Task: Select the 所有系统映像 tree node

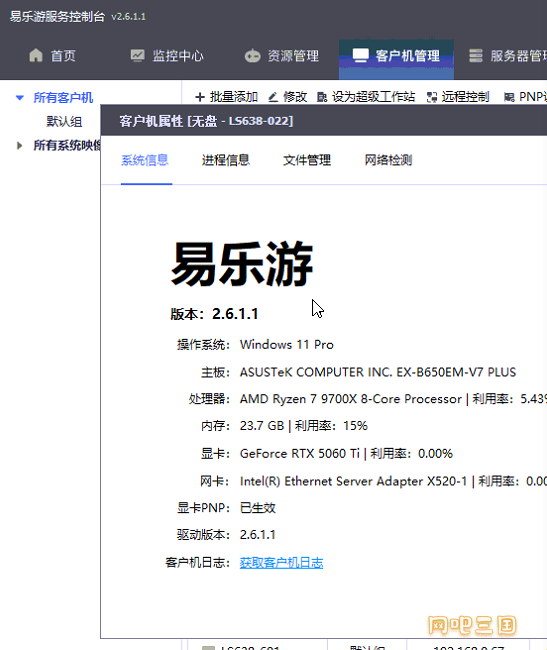Action: (67, 146)
